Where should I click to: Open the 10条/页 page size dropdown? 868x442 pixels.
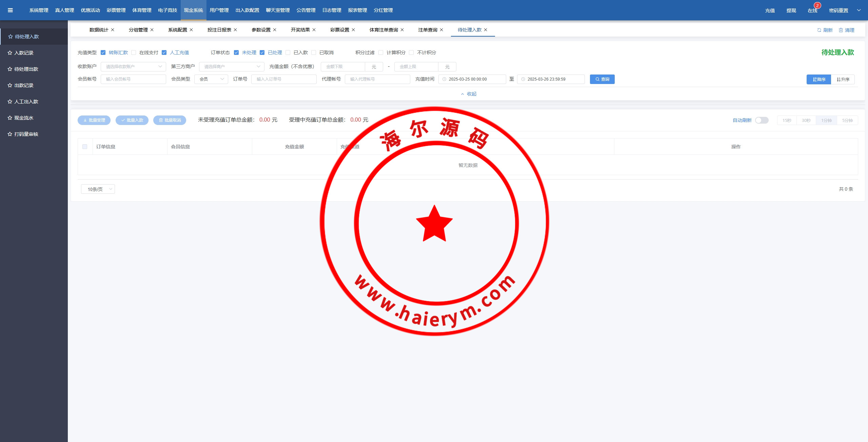[x=98, y=189]
